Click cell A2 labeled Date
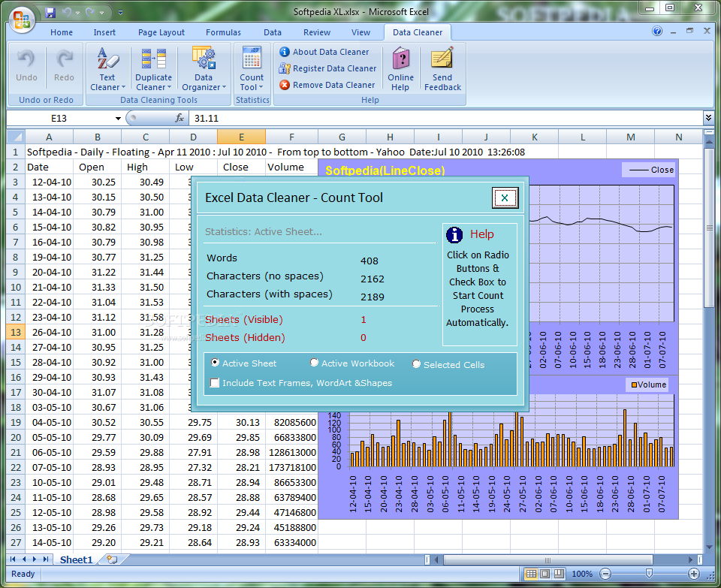The height and width of the screenshot is (588, 721). [x=50, y=167]
